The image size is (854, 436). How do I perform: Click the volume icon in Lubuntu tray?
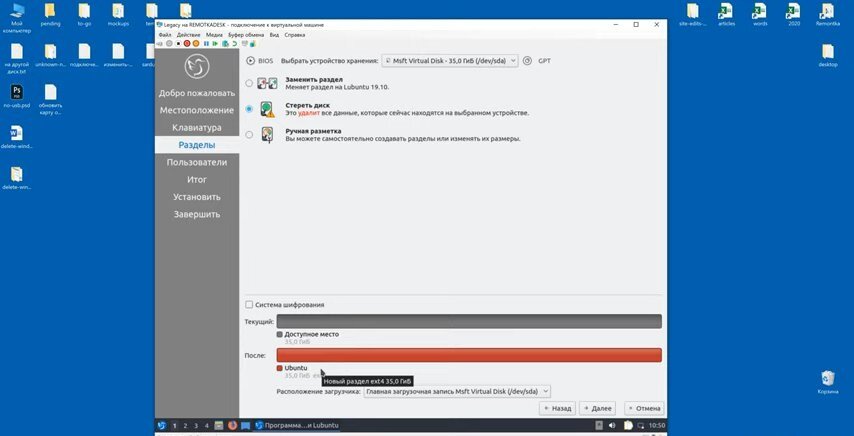(612, 425)
